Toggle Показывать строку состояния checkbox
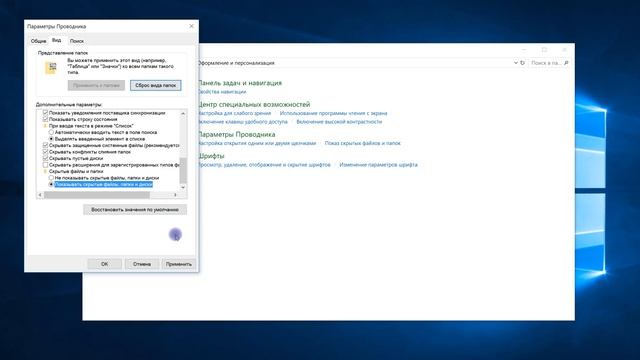Viewport: 640px width, 360px height. (45, 119)
